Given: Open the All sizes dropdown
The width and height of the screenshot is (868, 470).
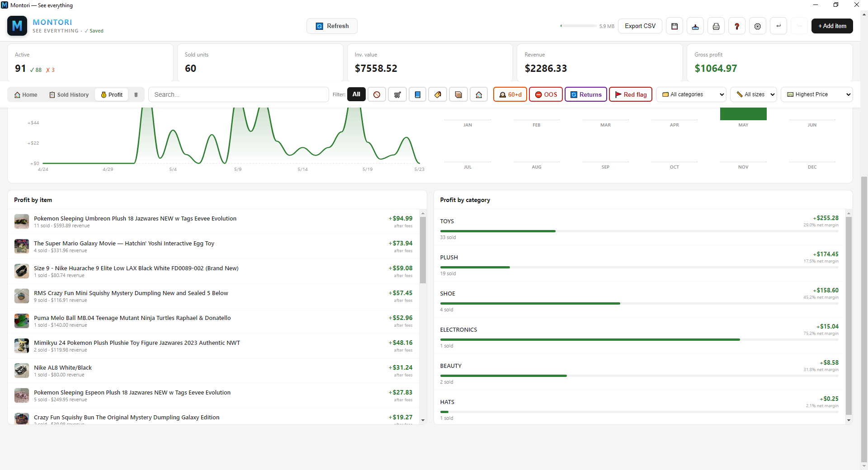Looking at the screenshot, I should click(754, 94).
